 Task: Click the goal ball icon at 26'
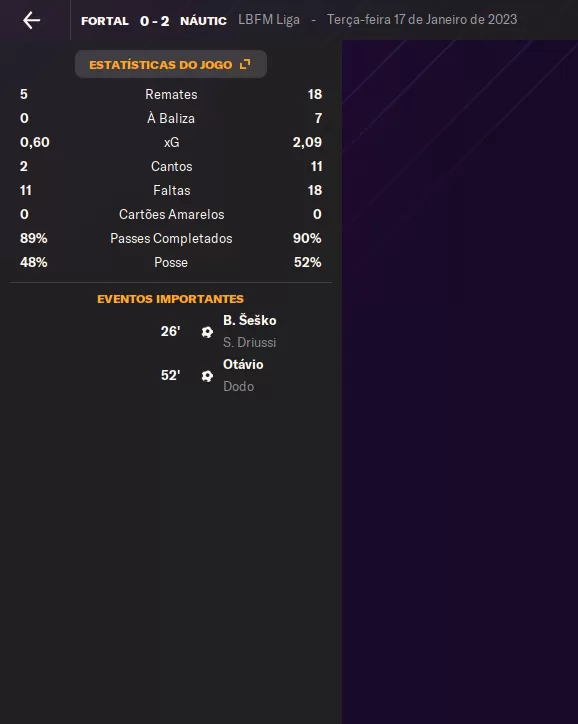[207, 332]
